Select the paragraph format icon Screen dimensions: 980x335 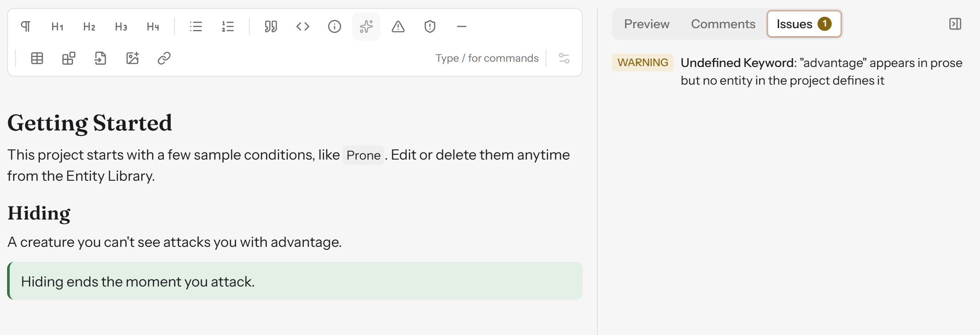coord(26,26)
